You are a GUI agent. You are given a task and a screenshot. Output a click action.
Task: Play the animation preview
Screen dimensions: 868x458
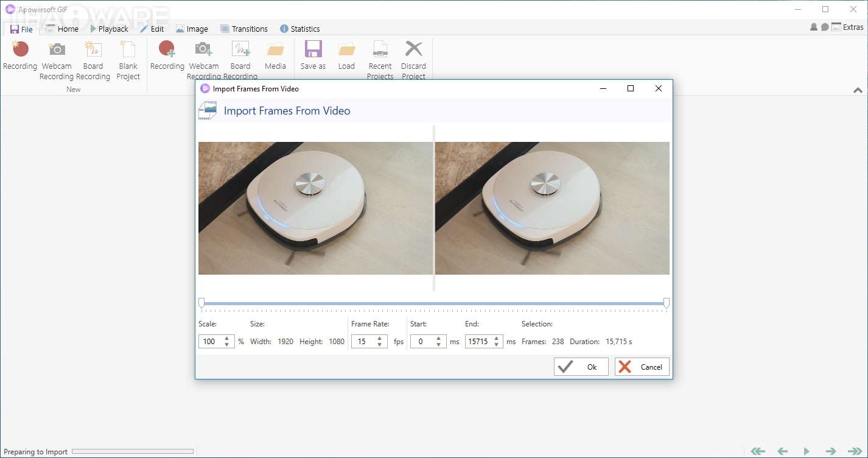[x=807, y=451]
